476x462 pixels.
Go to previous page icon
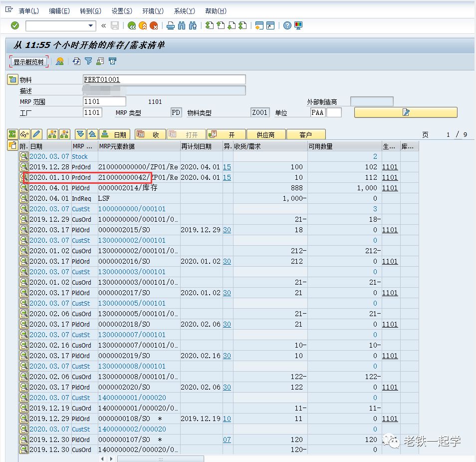[x=221, y=26]
